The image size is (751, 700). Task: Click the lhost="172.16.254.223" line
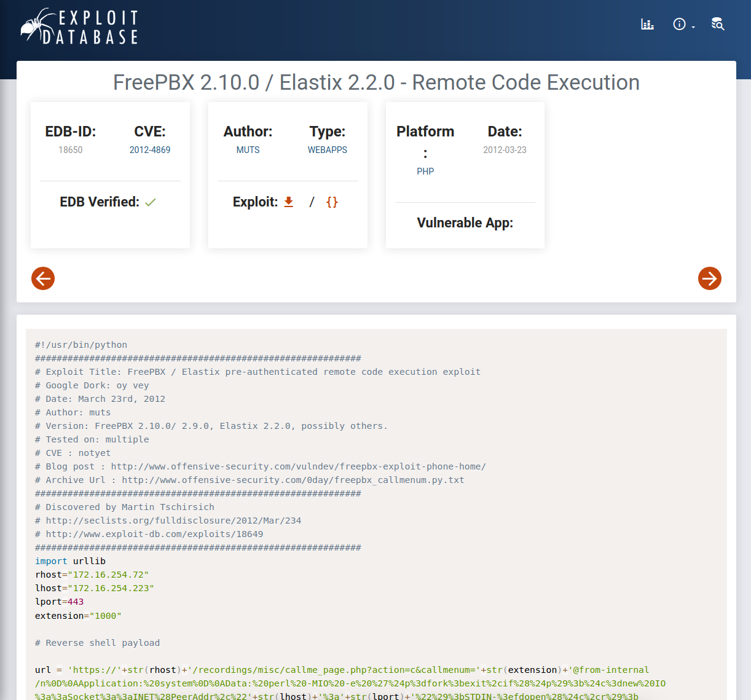95,588
